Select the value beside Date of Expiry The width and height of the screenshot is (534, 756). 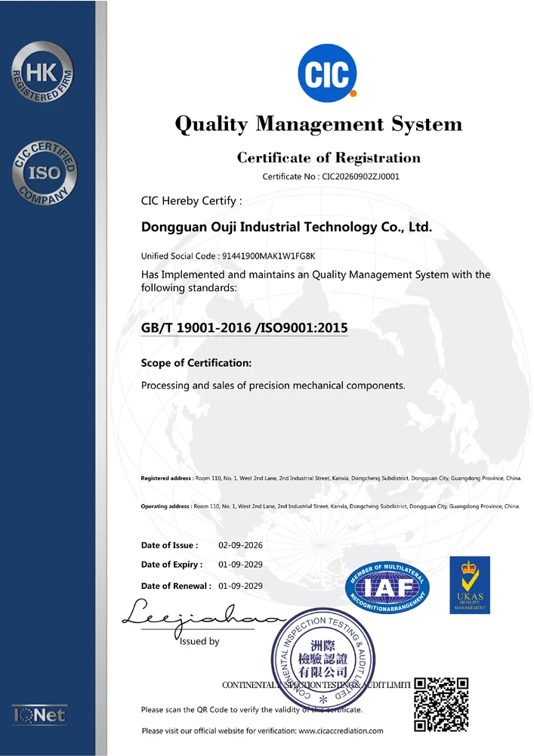(x=240, y=565)
